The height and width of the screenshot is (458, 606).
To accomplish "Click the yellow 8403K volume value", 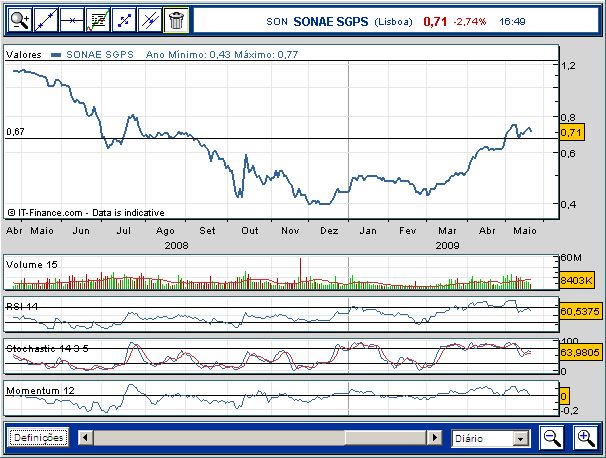I will [x=576, y=280].
